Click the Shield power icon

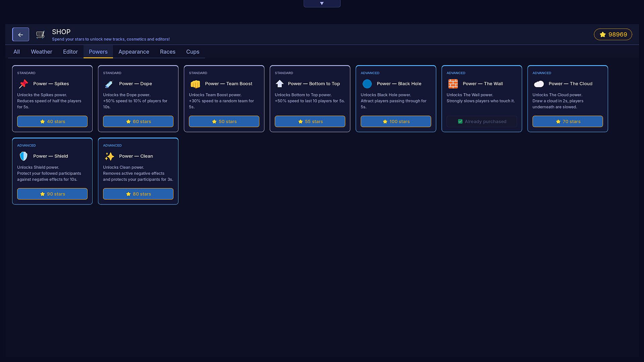coord(23,156)
